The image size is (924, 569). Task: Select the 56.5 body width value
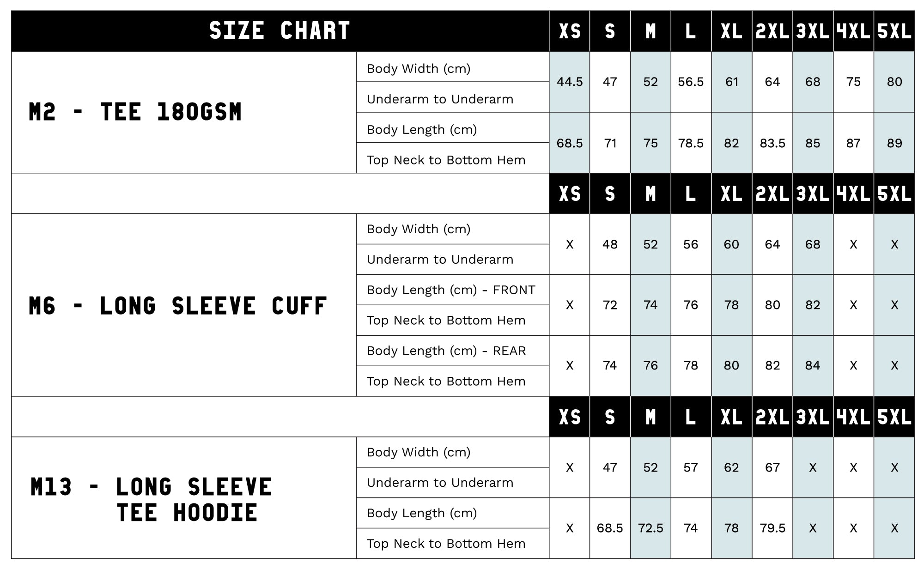(x=691, y=82)
